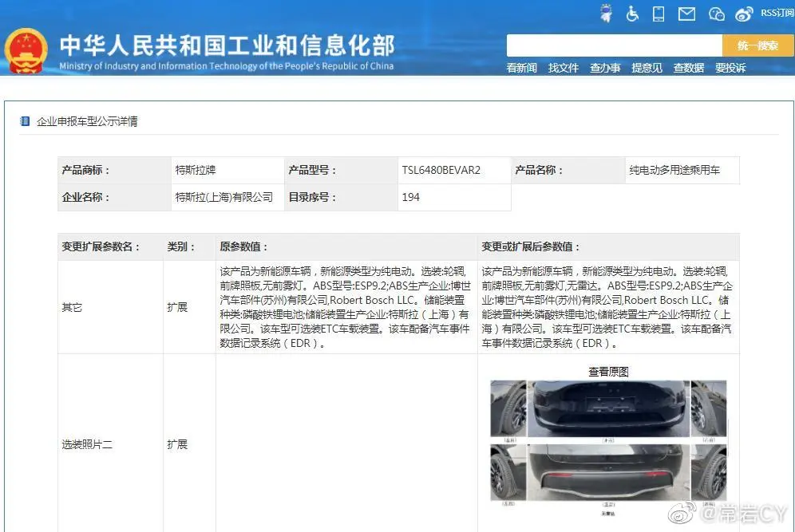Open the 要投诉 menu item

pos(730,68)
